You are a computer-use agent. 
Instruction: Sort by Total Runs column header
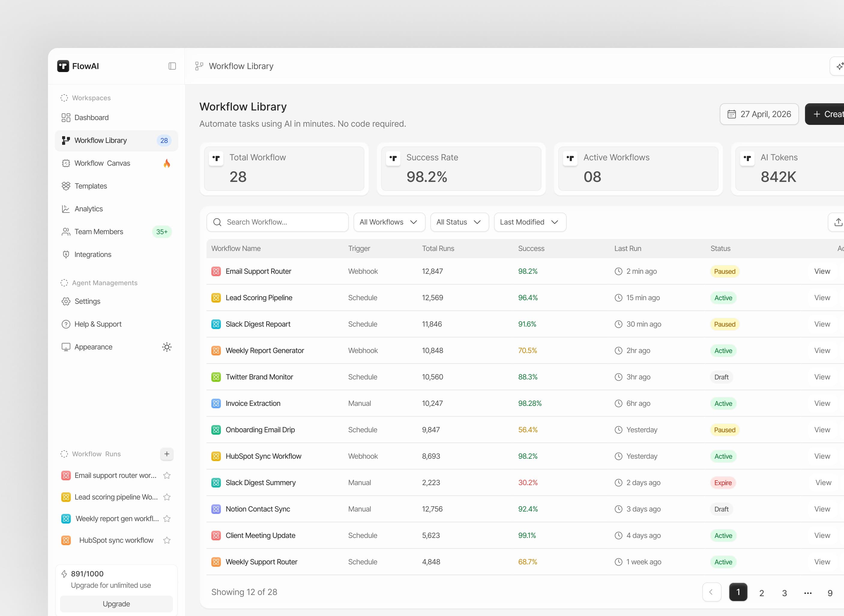438,248
